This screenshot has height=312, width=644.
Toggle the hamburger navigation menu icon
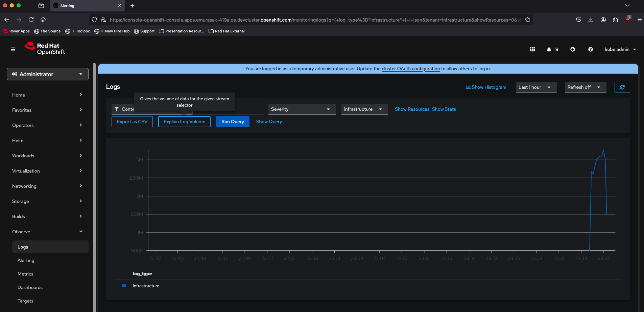13,49
